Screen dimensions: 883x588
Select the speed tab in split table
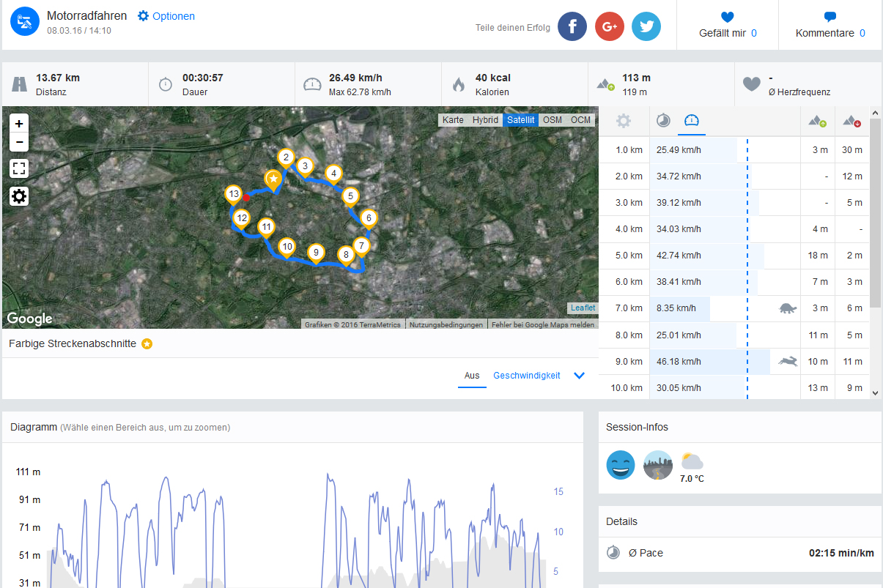point(691,121)
